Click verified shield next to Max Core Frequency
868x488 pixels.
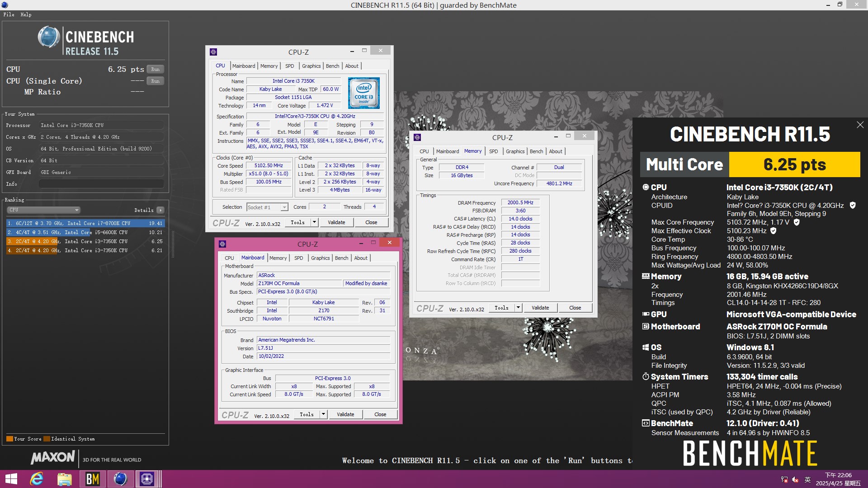[797, 222]
